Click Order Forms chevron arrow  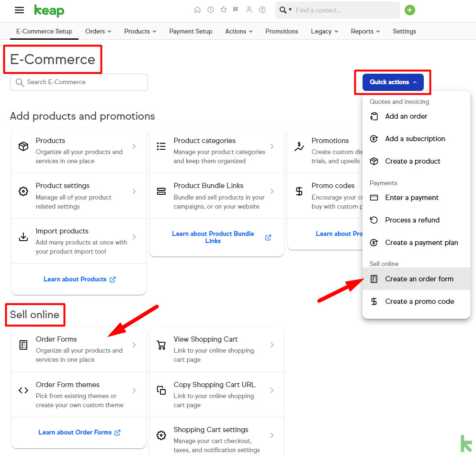[x=134, y=345]
